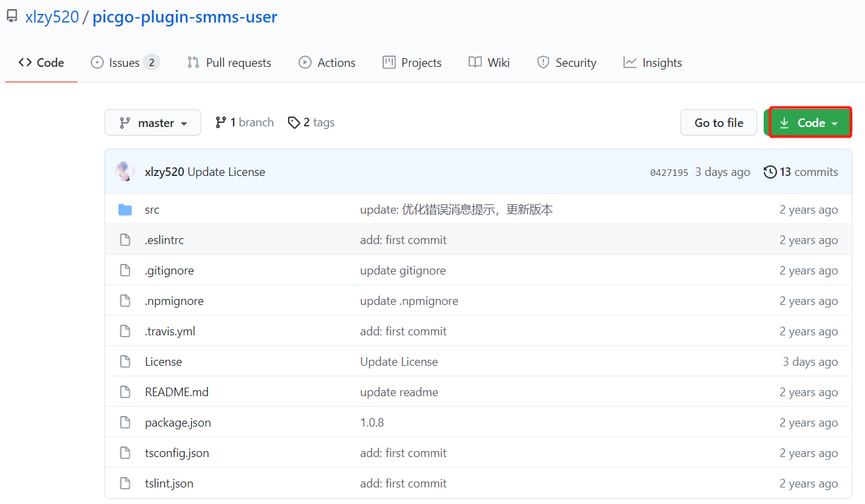
Task: Switch to Projects tab
Action: tap(412, 63)
